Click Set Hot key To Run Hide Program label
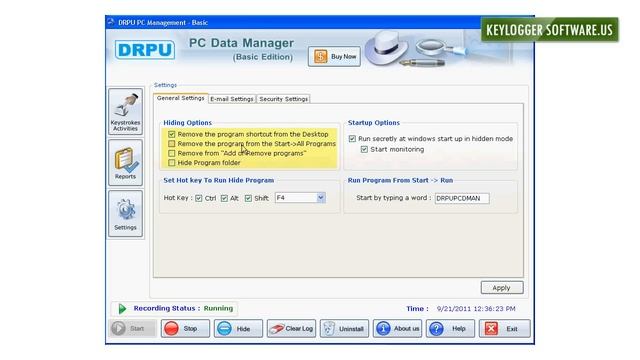This screenshot has height=360, width=640. pos(219,180)
